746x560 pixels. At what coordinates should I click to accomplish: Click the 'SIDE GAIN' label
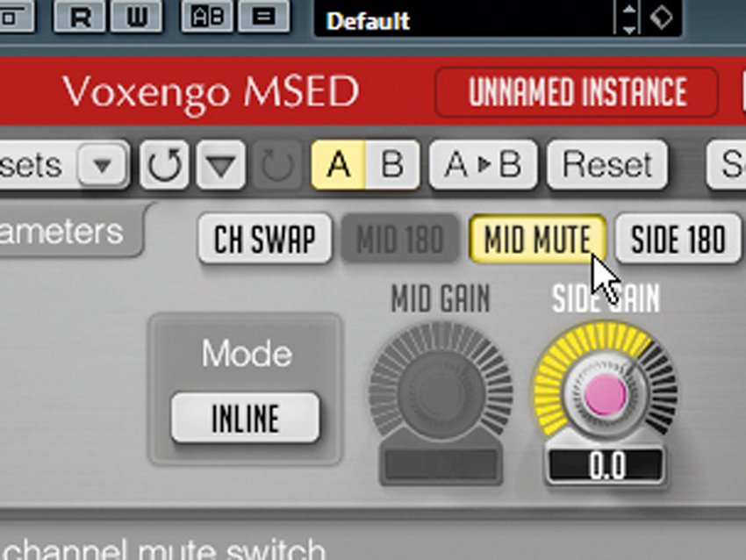coord(606,298)
